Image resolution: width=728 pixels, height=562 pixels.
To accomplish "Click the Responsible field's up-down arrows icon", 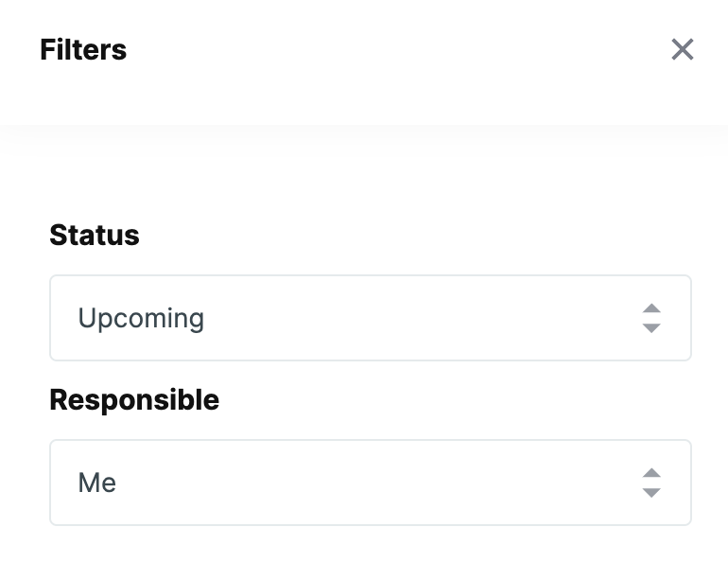I will (650, 483).
